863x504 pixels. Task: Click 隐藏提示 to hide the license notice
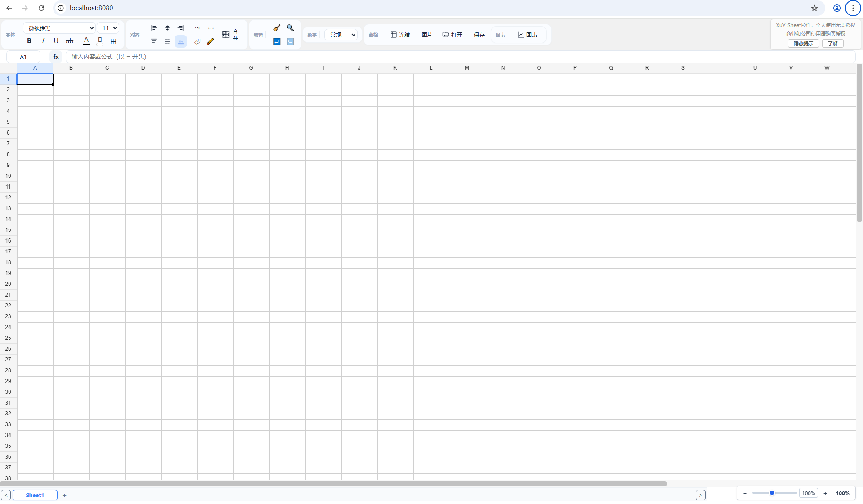[x=803, y=44]
